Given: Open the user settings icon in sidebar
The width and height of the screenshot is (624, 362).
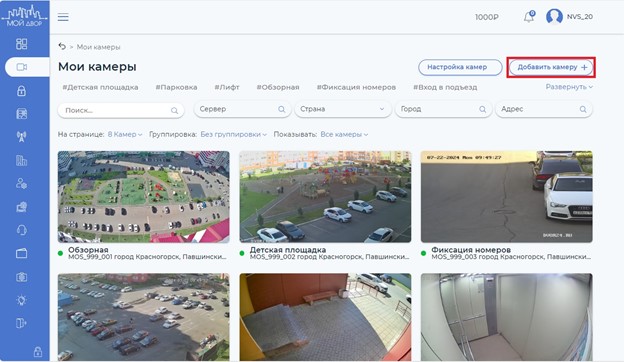Looking at the screenshot, I should 21,183.
